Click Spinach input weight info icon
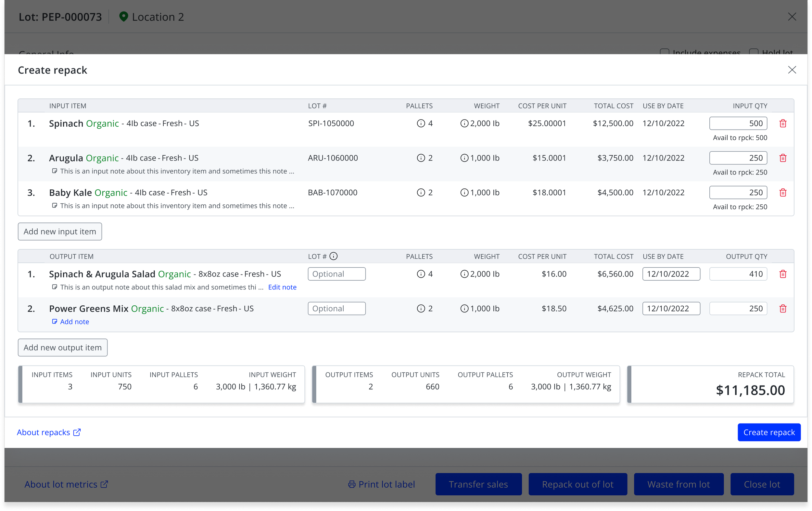 (x=464, y=123)
